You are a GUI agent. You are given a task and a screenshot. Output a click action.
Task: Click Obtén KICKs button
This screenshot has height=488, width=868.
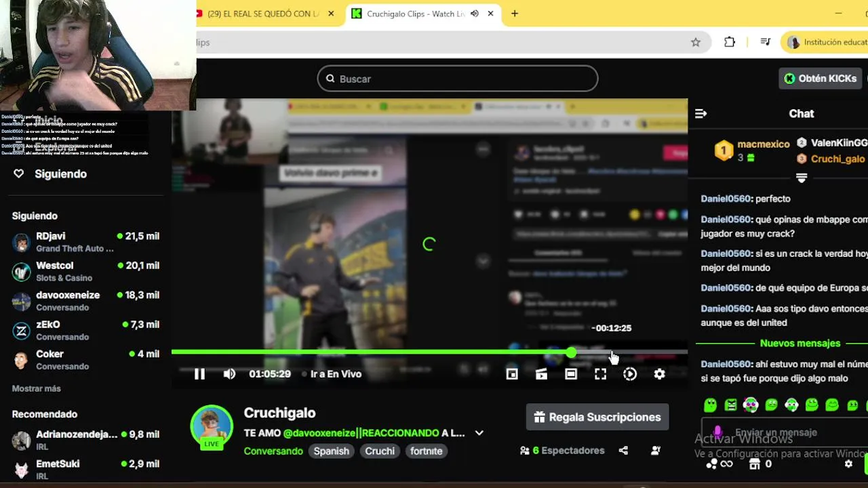[x=821, y=79]
